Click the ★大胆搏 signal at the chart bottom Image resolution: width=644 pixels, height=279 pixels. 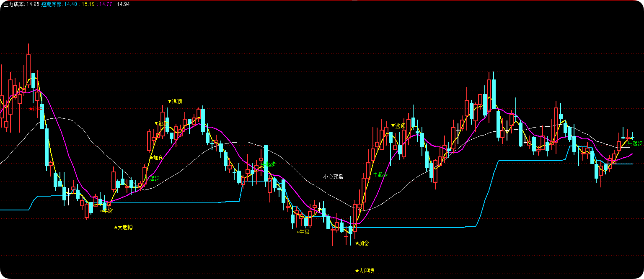(x=365, y=271)
